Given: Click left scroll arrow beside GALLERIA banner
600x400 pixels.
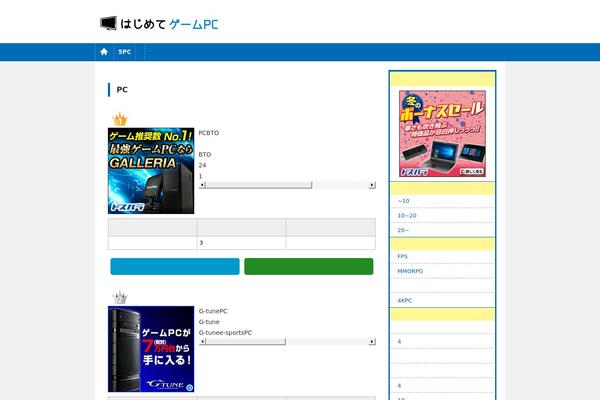Looking at the screenshot, I should [202, 185].
